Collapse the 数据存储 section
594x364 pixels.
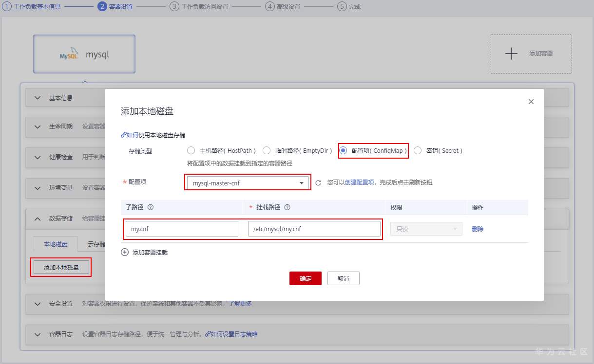click(38, 219)
